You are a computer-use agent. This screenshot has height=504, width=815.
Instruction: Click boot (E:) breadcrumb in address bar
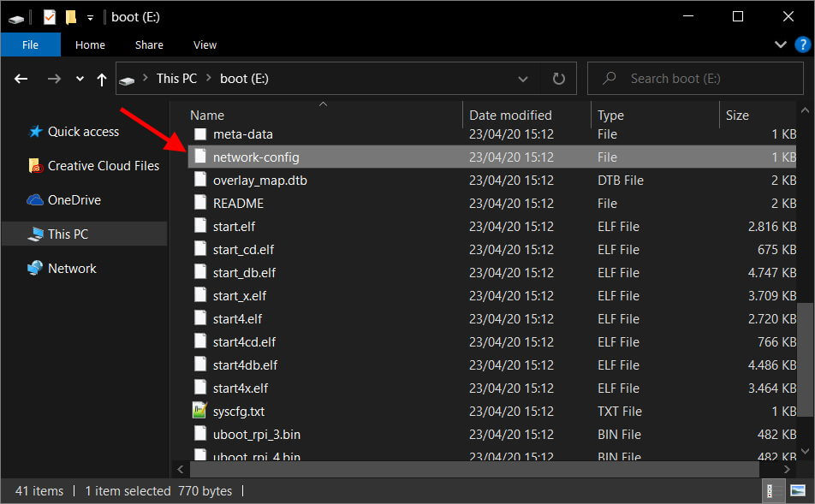(244, 79)
